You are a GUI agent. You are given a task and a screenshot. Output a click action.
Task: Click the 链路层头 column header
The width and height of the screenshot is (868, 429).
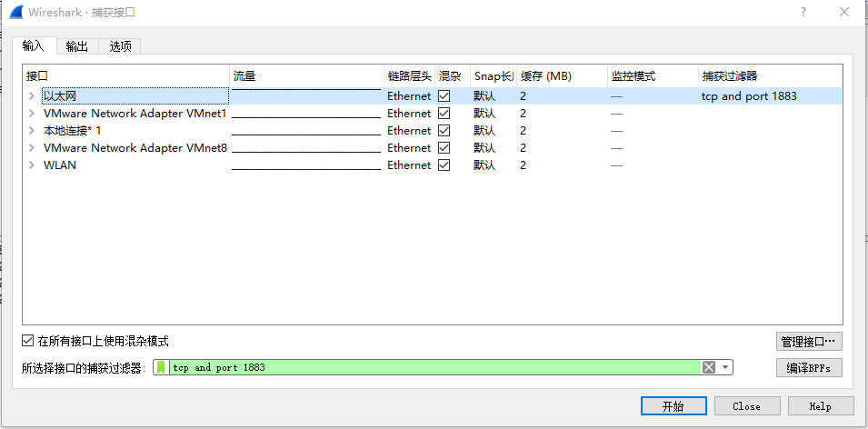(x=409, y=76)
